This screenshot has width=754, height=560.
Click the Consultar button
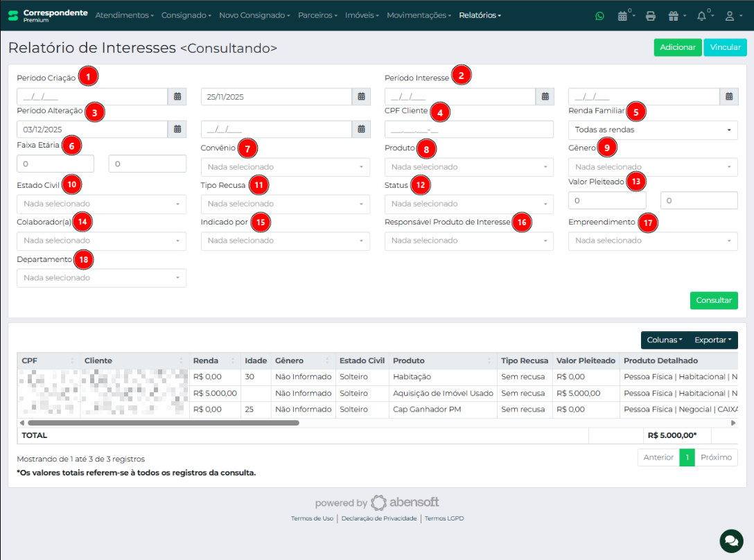click(x=714, y=301)
